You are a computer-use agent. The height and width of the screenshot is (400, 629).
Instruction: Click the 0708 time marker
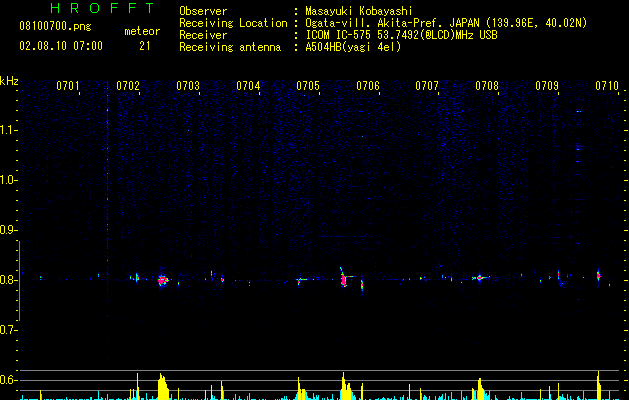[487, 86]
